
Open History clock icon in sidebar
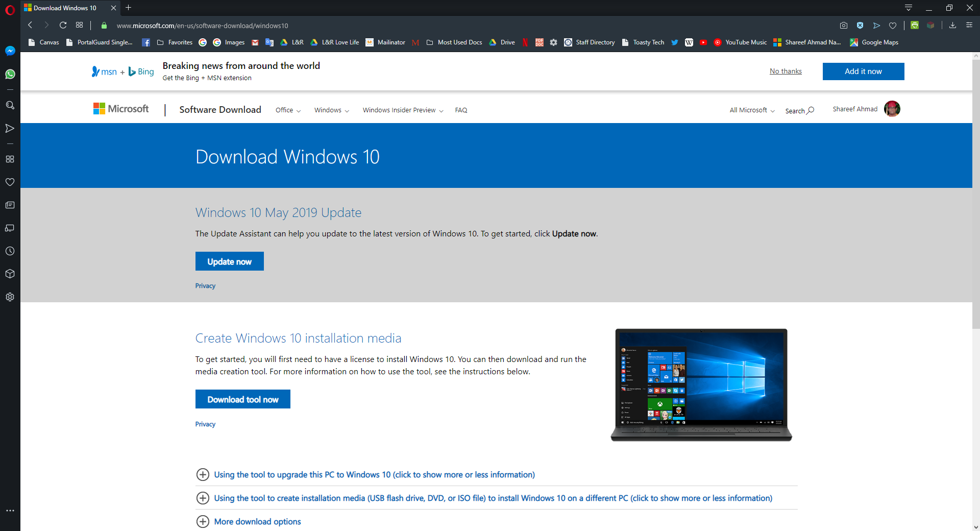pos(10,251)
